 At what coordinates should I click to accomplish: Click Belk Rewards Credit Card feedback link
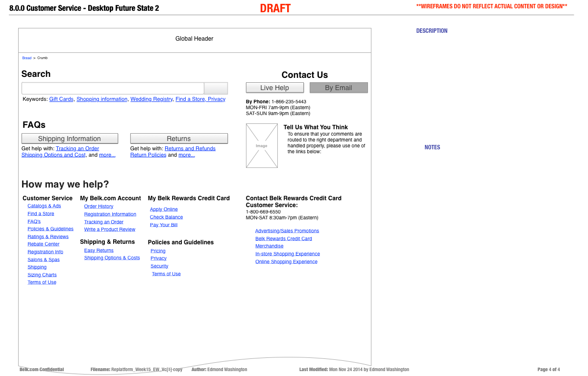[284, 238]
